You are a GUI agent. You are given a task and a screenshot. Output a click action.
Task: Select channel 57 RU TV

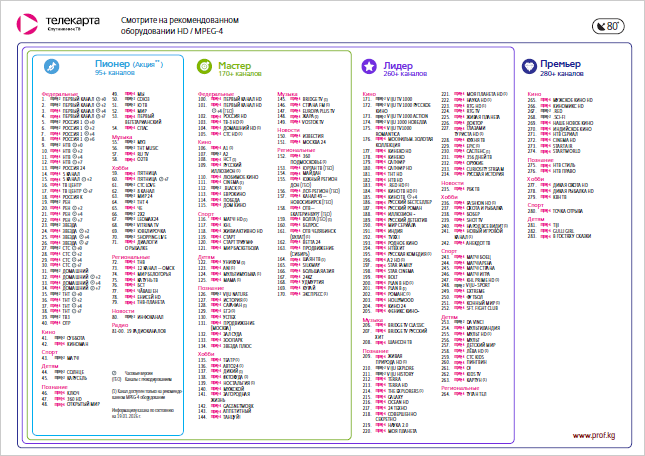[130, 154]
